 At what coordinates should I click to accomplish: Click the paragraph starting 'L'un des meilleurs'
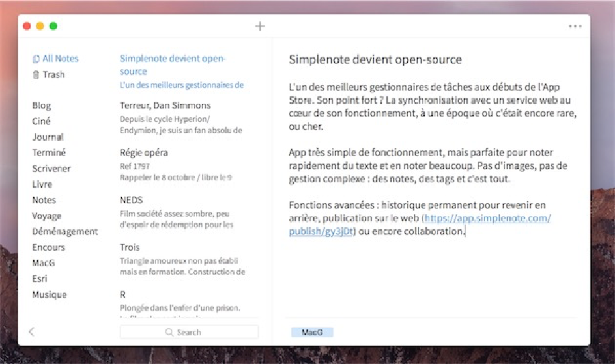pos(432,107)
